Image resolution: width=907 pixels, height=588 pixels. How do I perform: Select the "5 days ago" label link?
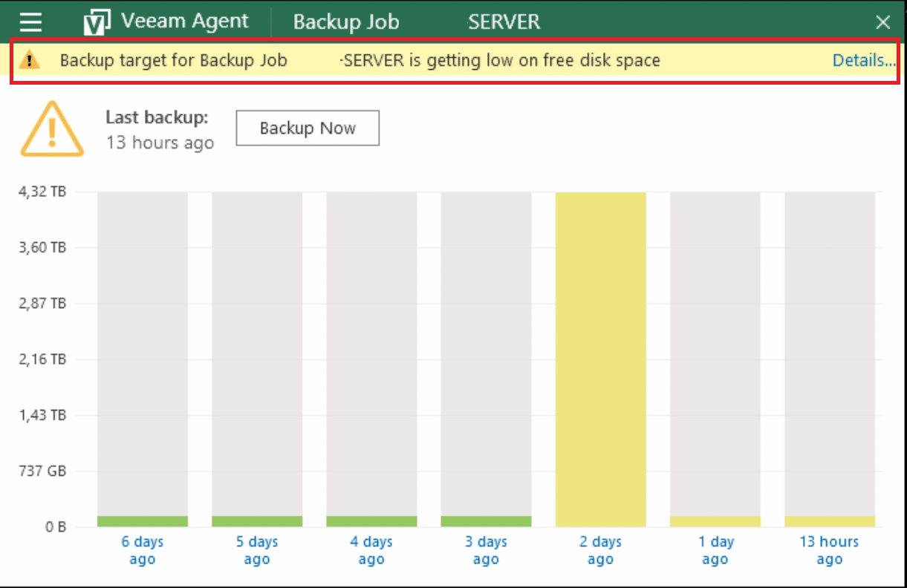[257, 550]
